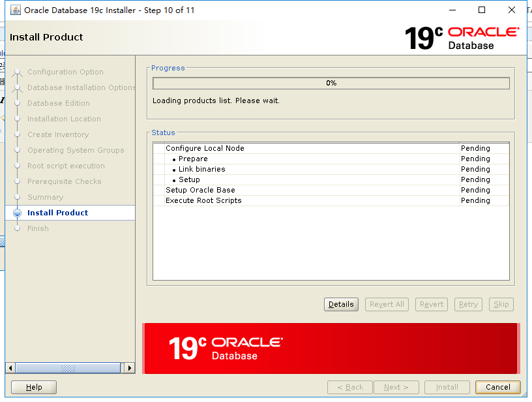Click the Install Product step bullet icon
Screen dimensions: 532x402
coord(17,213)
